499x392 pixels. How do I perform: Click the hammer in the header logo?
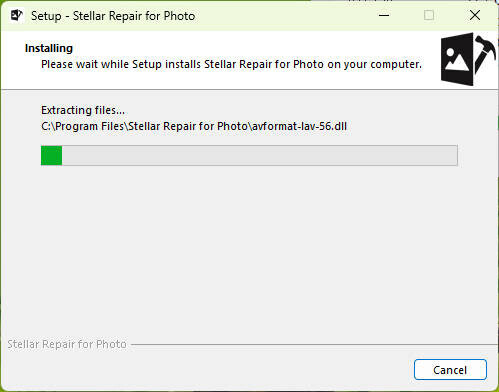point(485,54)
